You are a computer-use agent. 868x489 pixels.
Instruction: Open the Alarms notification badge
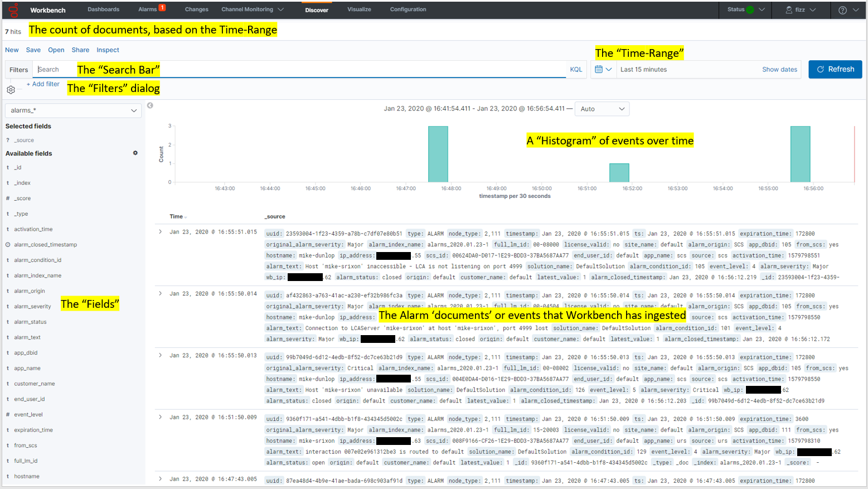[x=162, y=7]
